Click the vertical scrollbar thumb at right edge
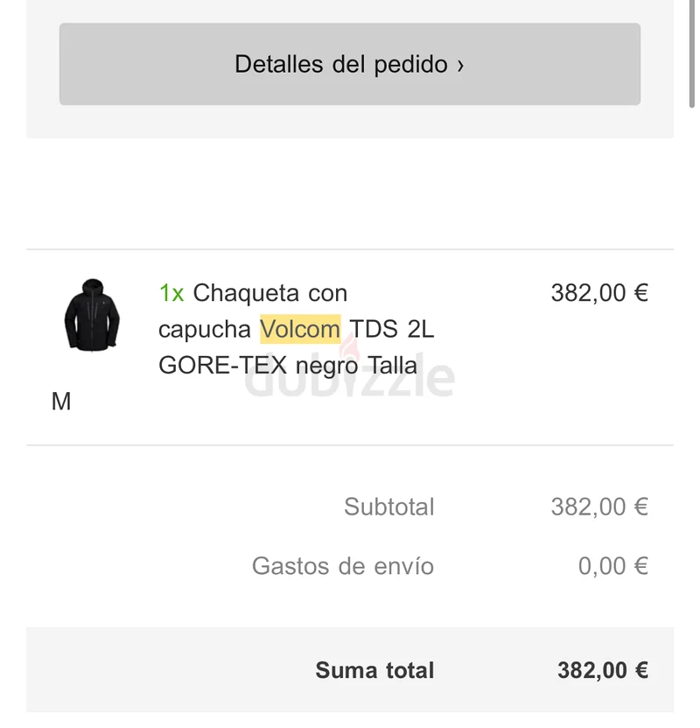 691,54
